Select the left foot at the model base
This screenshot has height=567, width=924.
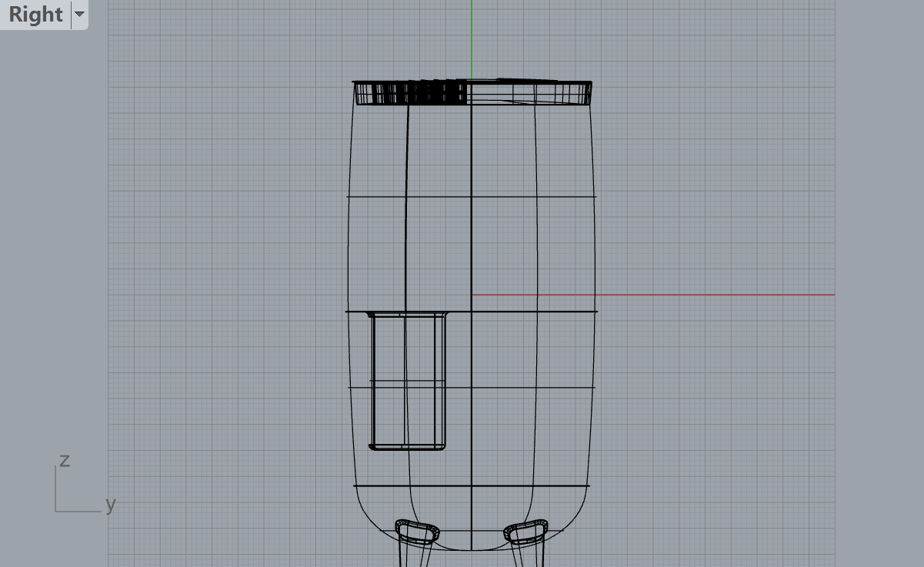(x=416, y=532)
